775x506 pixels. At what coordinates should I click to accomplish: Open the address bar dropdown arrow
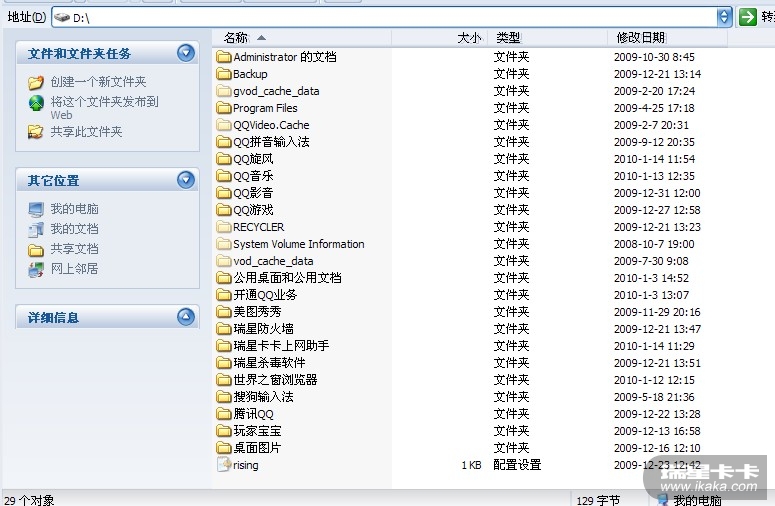(x=724, y=17)
